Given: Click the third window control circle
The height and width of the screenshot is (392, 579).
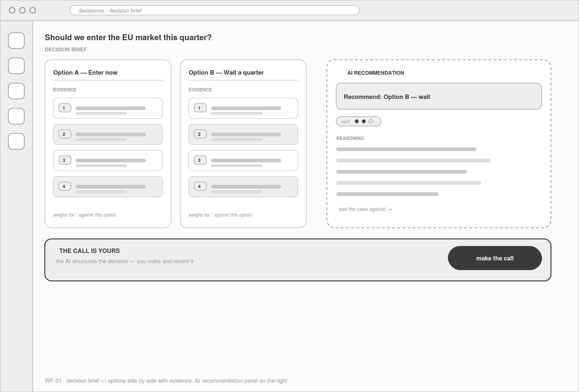Looking at the screenshot, I should [x=33, y=10].
